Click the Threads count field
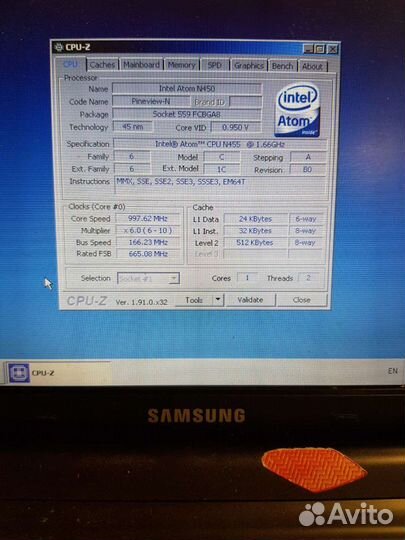The image size is (405, 540). pos(308,278)
